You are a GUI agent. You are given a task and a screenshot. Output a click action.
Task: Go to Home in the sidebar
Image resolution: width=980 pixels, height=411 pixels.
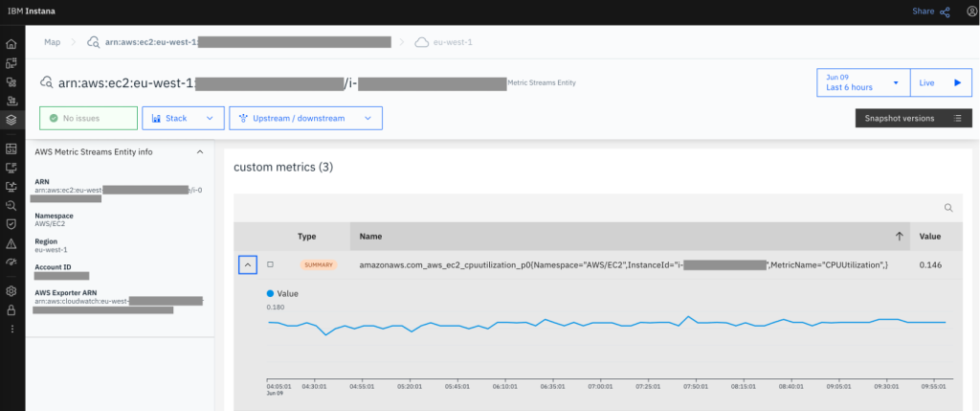11,44
